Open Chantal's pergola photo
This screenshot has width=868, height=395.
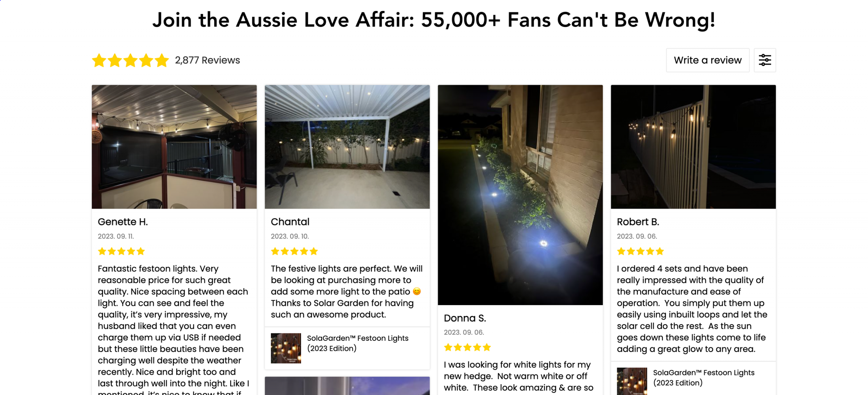coord(347,147)
